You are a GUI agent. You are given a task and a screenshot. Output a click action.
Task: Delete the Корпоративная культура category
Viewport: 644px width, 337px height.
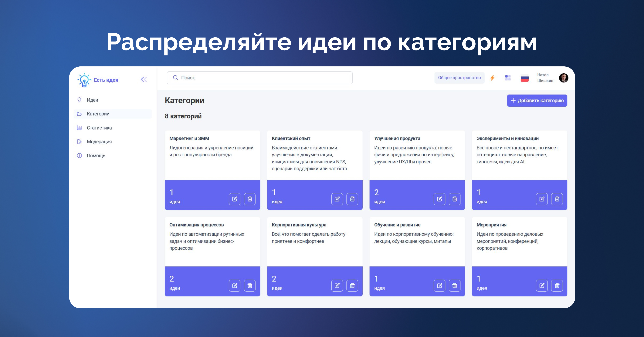[352, 285]
